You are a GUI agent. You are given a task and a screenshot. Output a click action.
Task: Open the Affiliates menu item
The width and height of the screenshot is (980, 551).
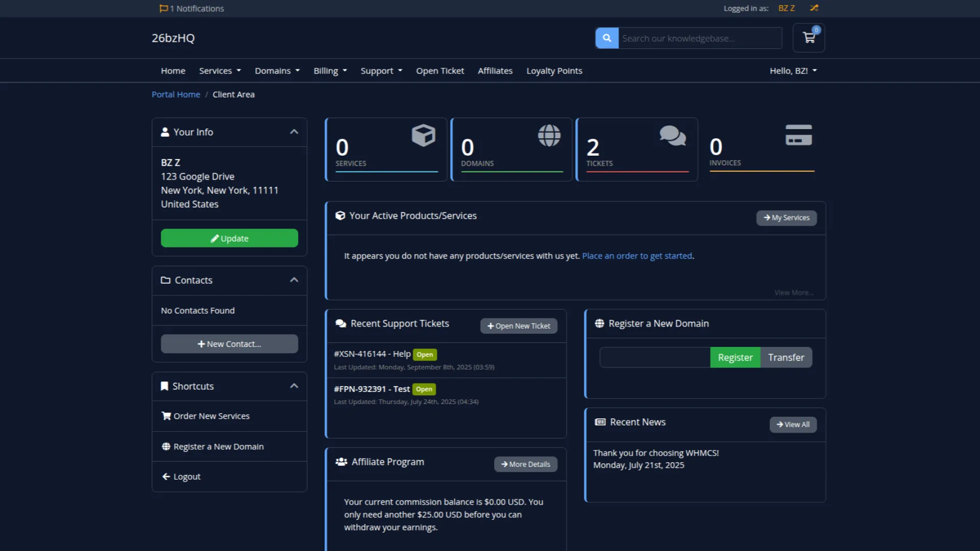(495, 71)
